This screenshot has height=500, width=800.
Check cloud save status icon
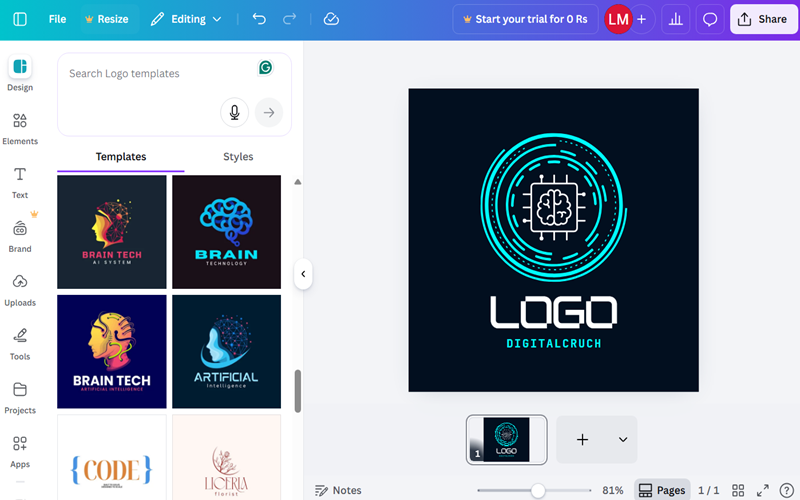click(x=331, y=19)
